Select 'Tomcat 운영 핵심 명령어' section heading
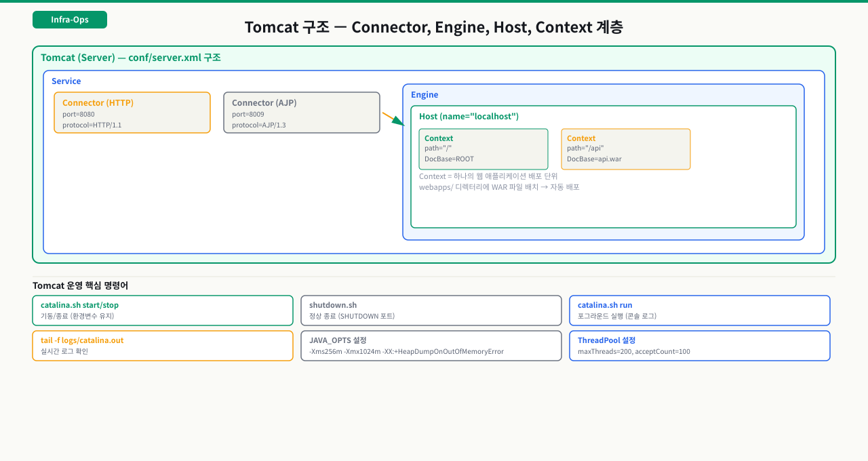This screenshot has height=461, width=868. 80,285
